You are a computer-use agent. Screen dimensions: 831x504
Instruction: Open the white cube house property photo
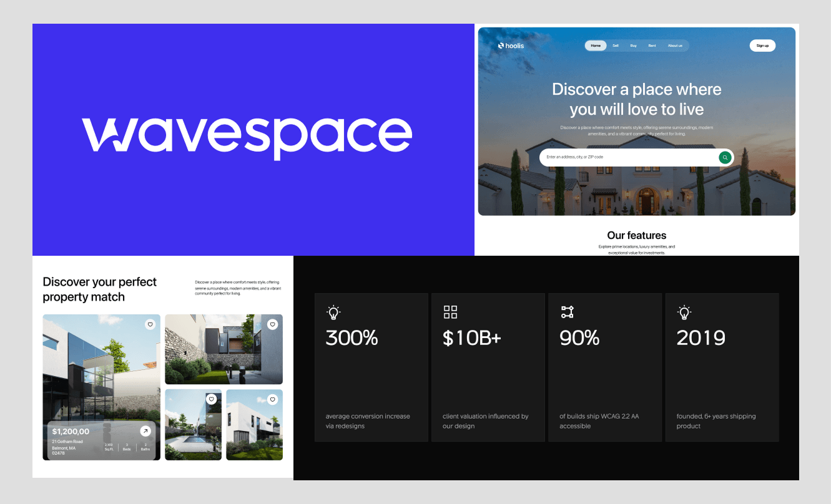(254, 425)
